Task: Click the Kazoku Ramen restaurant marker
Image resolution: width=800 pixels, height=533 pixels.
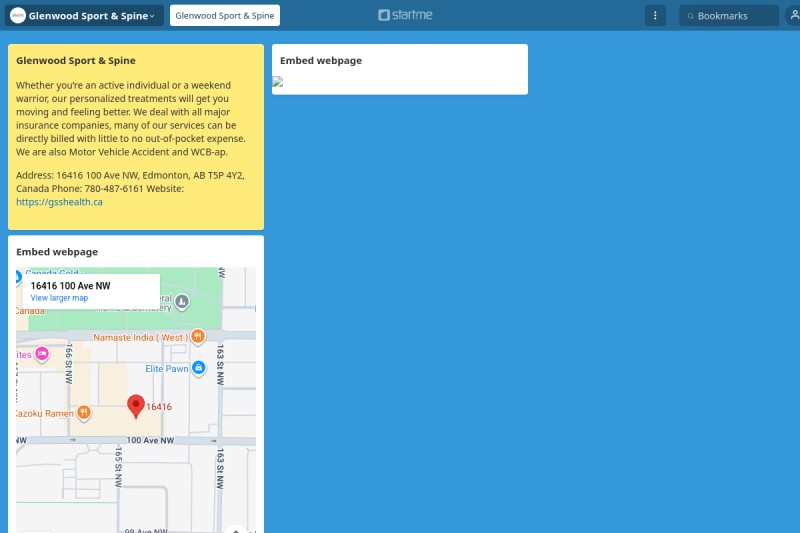Action: 84,413
